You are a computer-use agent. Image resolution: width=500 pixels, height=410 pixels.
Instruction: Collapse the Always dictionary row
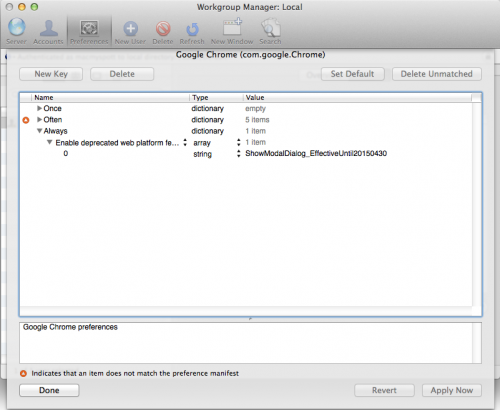coord(39,131)
